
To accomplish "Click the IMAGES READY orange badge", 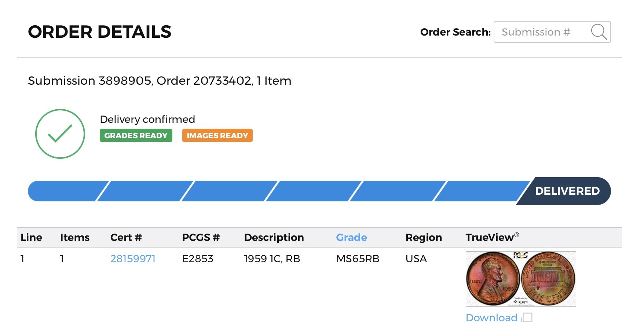I will (x=217, y=135).
